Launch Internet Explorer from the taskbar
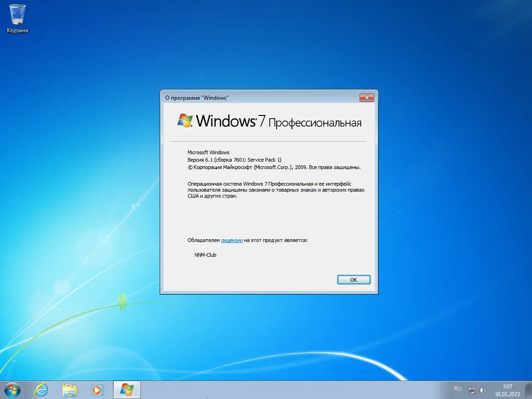The image size is (532, 399). (x=41, y=390)
